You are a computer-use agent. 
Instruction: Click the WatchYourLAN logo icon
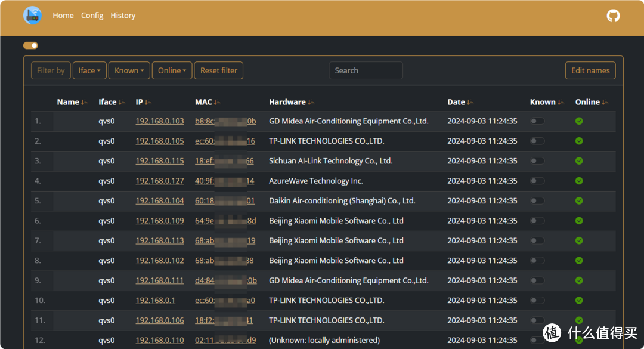click(x=32, y=16)
